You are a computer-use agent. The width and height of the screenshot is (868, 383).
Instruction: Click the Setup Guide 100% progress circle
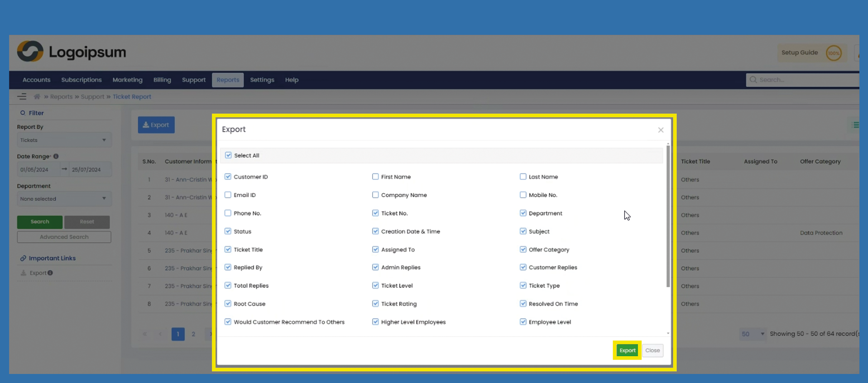point(834,53)
